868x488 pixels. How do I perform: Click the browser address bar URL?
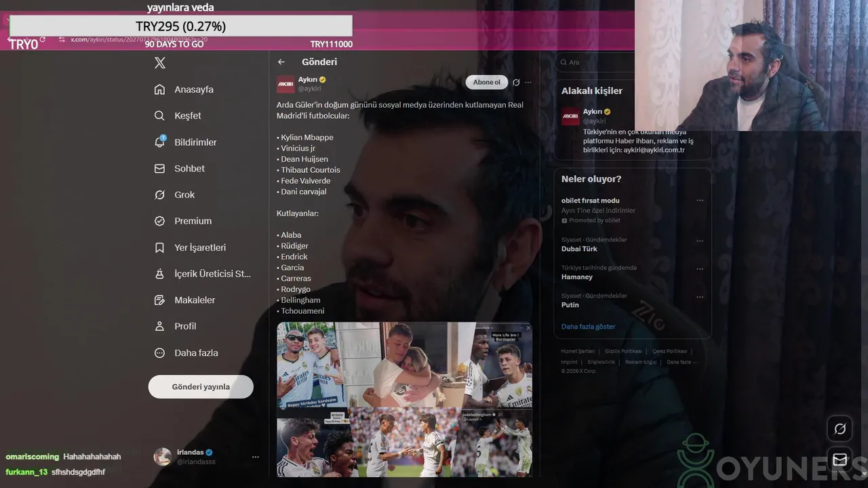[139, 39]
